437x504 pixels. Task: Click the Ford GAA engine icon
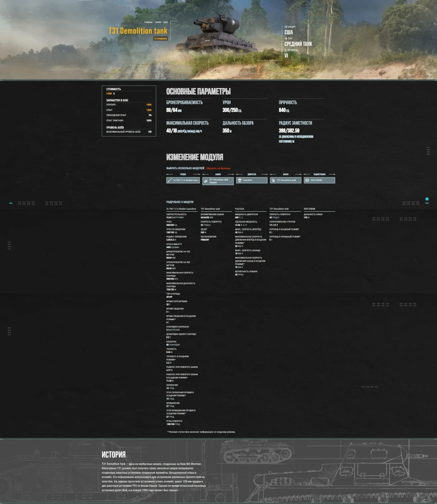click(x=240, y=180)
